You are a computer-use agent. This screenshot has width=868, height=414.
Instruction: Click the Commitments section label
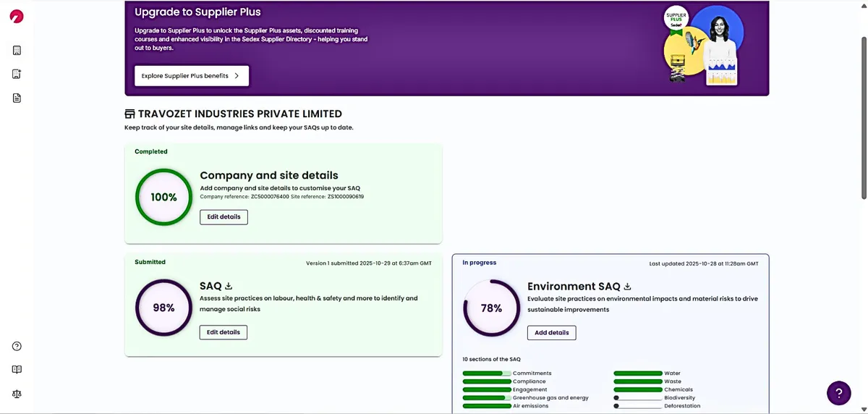[x=532, y=373]
